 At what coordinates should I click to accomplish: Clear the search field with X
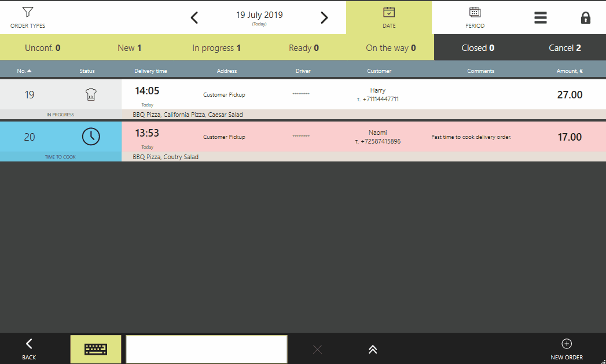(317, 349)
